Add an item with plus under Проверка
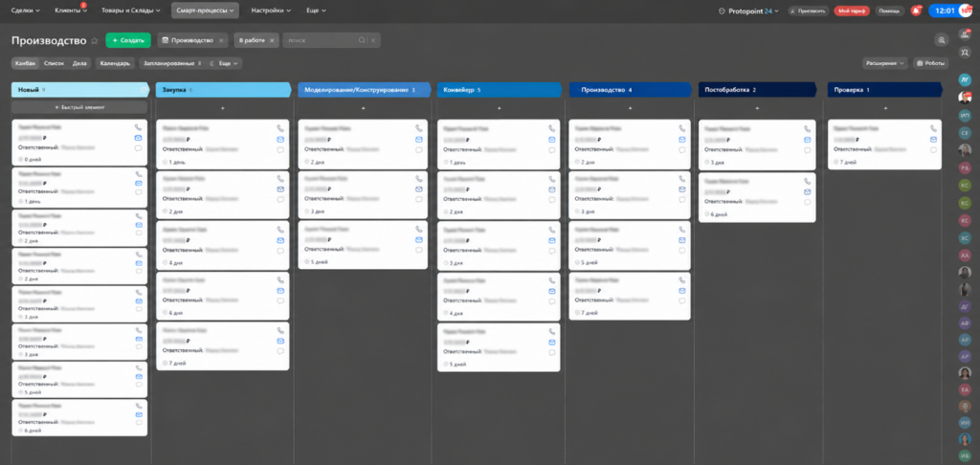Image resolution: width=980 pixels, height=465 pixels. (x=885, y=108)
